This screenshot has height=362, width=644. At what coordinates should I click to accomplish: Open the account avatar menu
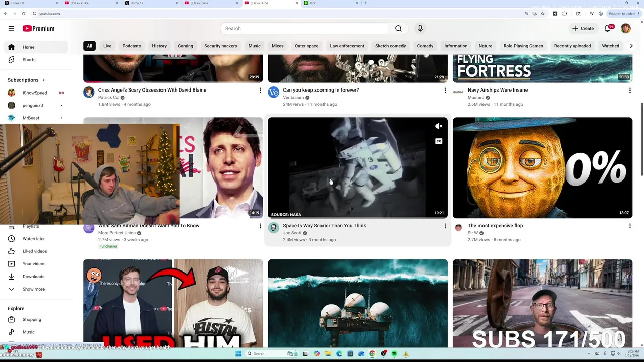[626, 29]
